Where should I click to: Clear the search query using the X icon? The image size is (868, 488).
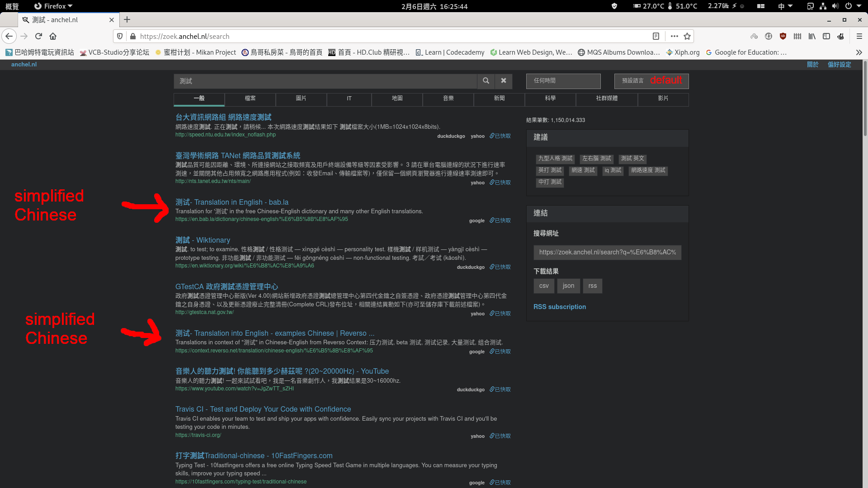[504, 81]
